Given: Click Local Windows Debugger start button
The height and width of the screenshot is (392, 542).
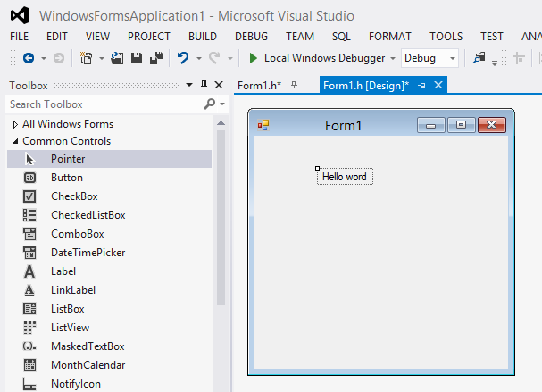Looking at the screenshot, I should coord(324,58).
